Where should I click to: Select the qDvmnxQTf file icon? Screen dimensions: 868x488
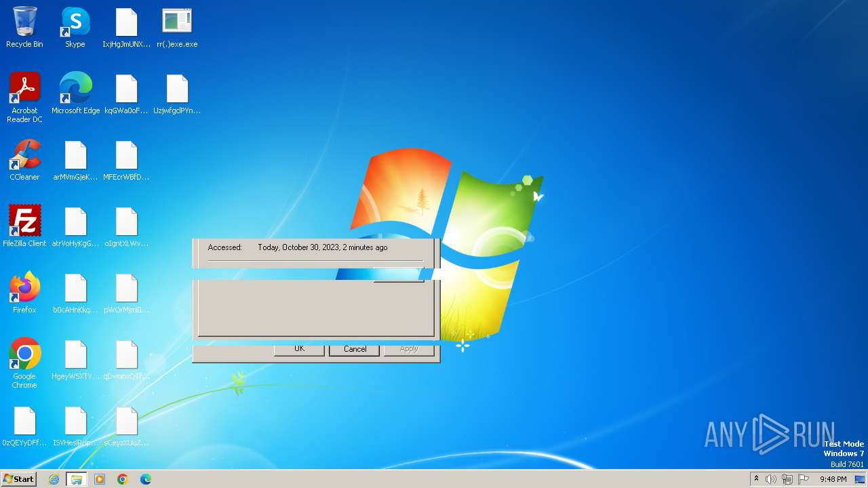point(126,361)
